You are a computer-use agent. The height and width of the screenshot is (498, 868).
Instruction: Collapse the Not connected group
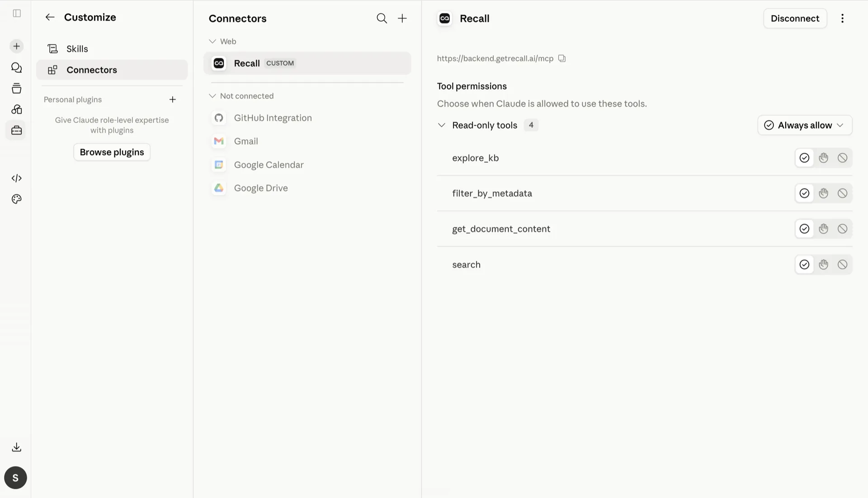(x=212, y=96)
